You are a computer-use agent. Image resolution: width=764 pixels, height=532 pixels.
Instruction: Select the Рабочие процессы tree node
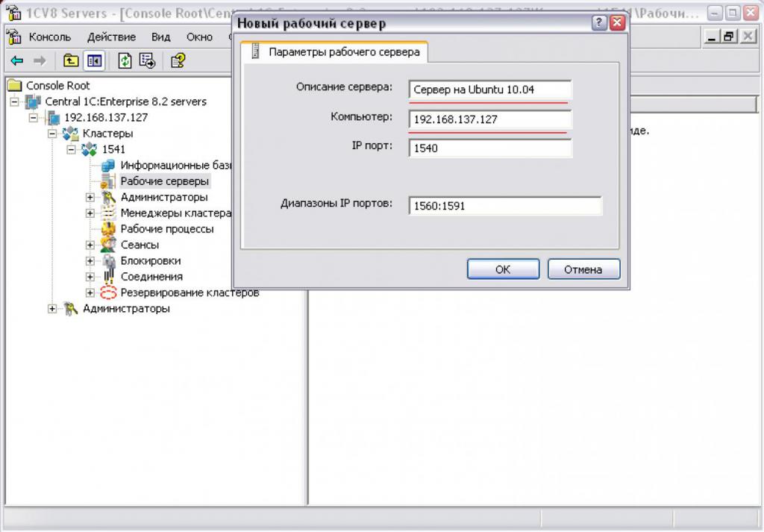click(x=166, y=229)
